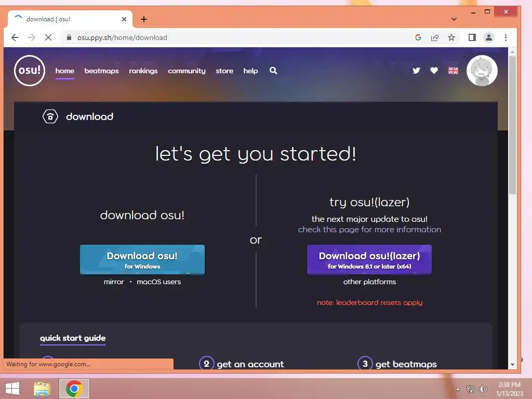Open the Chrome profile icon
532x399 pixels.
[x=488, y=37]
